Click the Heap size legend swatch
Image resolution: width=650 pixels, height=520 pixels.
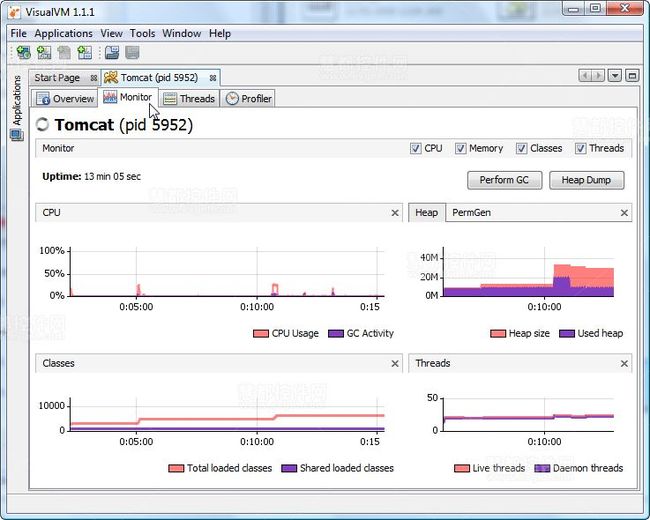[x=498, y=334]
